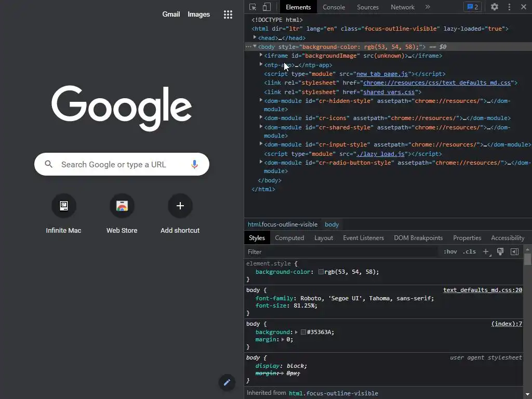The height and width of the screenshot is (399, 532).
Task: Open the text_defaults_md.css href link
Action: [437, 83]
